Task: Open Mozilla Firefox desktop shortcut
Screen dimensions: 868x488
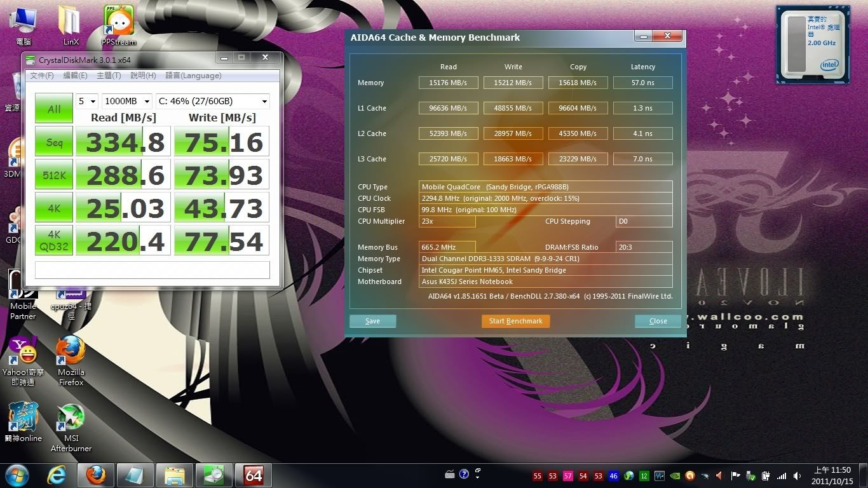Action: point(71,361)
